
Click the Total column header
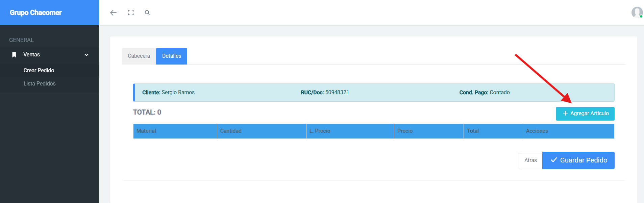click(x=473, y=131)
